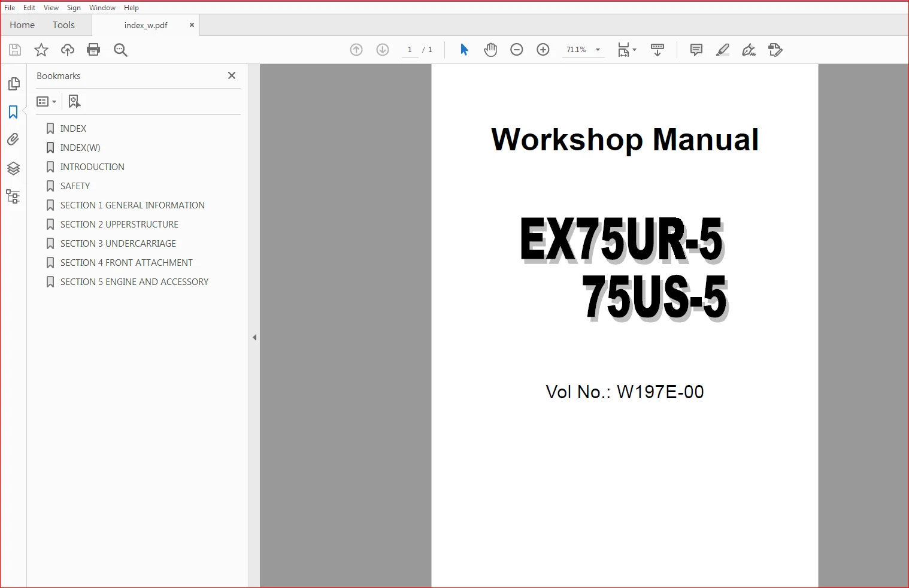Click the 75US-5 model heading
This screenshot has width=909, height=588.
point(655,298)
